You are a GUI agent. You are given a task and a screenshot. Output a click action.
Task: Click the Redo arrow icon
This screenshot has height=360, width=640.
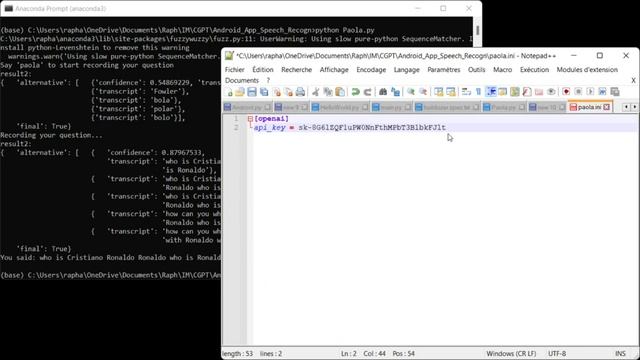367,92
